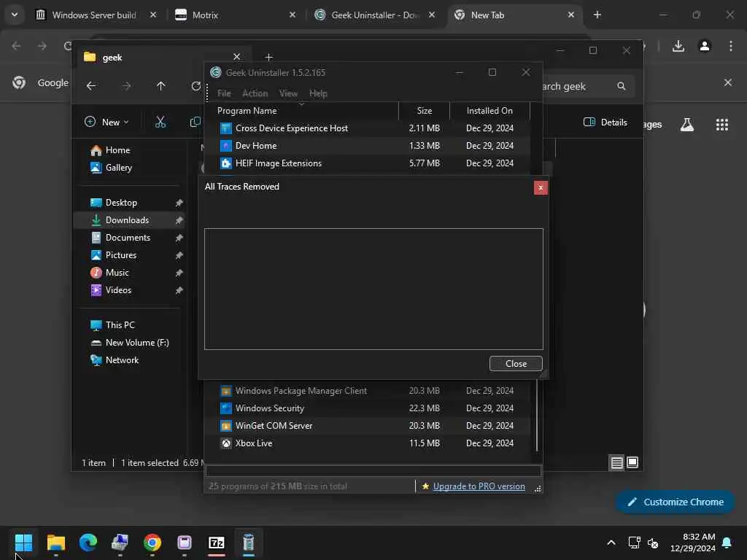The width and height of the screenshot is (747, 560).
Task: Click the Copy icon in File Explorer toolbar
Action: click(x=195, y=122)
